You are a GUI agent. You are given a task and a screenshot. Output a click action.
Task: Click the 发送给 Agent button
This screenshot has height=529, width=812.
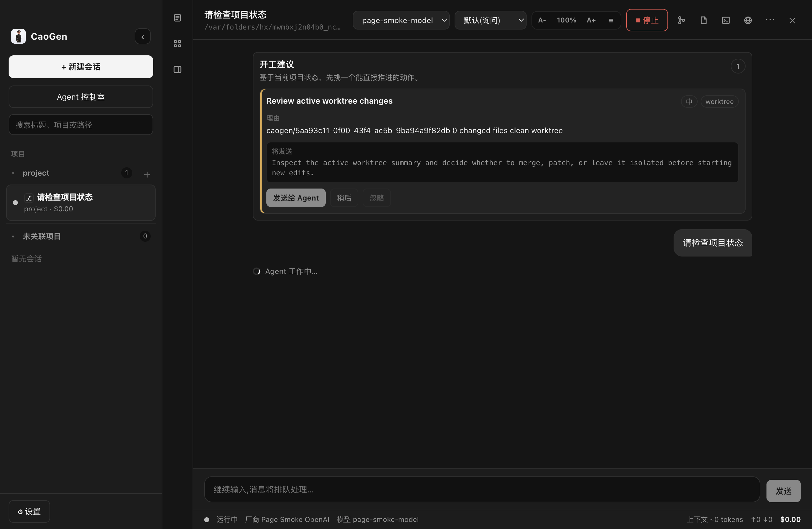296,198
